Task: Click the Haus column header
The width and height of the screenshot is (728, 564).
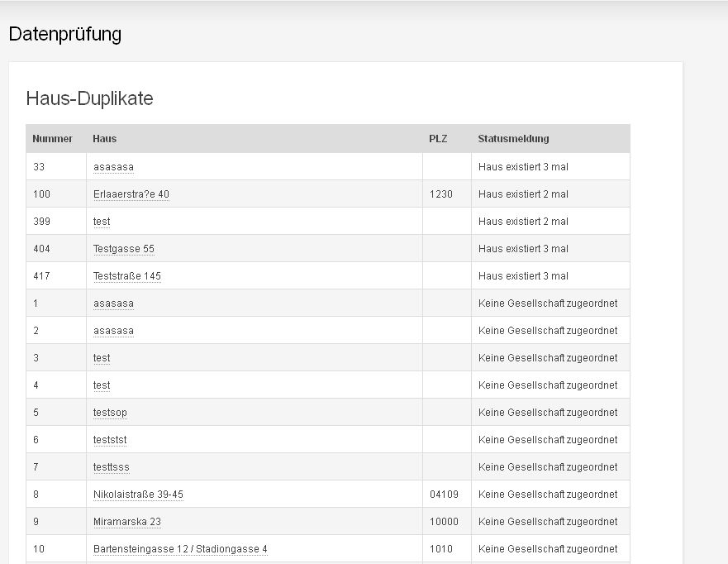Action: (104, 139)
